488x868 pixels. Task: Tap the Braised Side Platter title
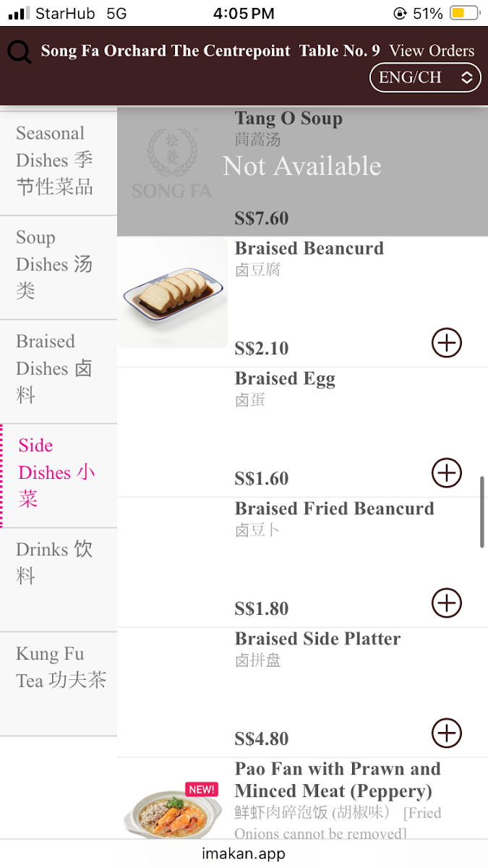tap(317, 639)
